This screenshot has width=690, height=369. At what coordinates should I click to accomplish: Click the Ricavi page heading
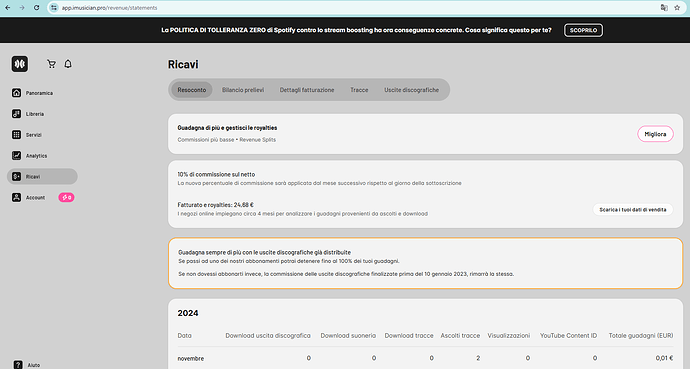coord(183,64)
